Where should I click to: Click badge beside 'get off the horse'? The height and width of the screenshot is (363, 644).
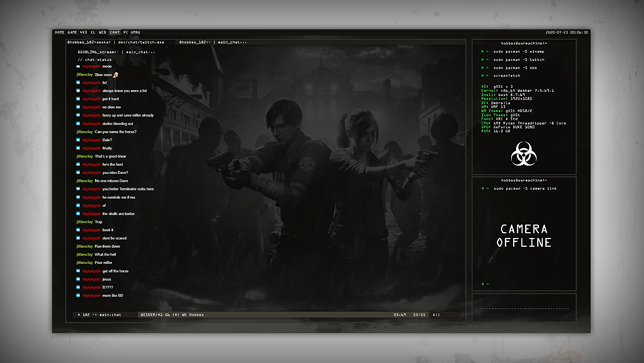click(x=78, y=271)
